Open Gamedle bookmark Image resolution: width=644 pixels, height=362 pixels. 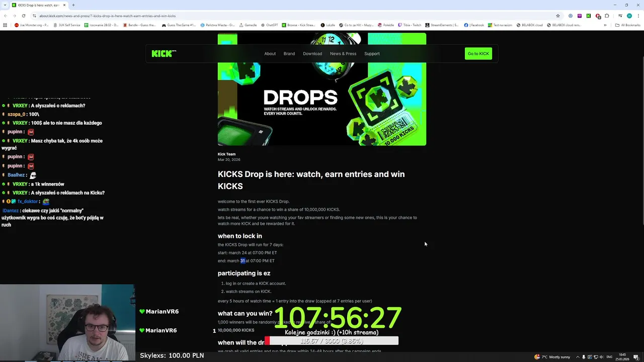coord(248,25)
